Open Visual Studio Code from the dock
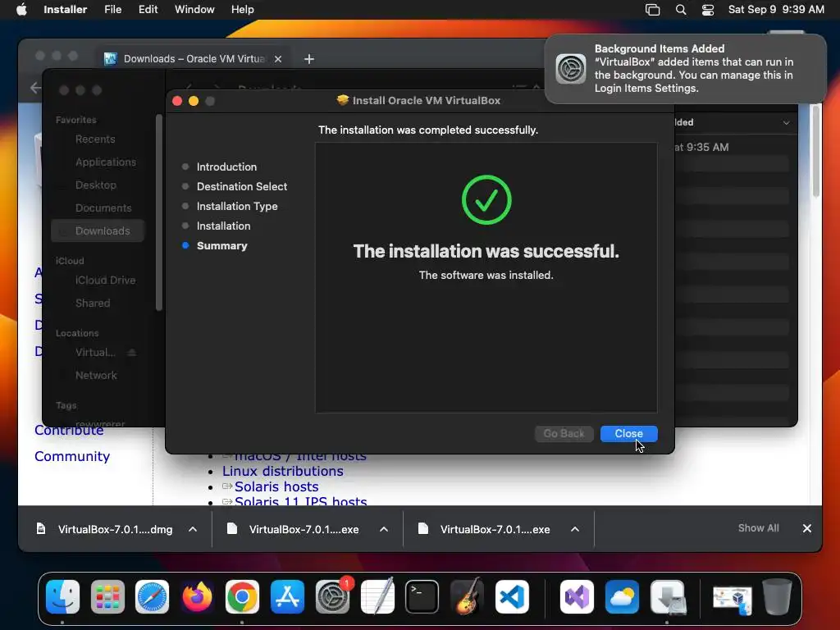Screen dimensions: 840x630 512,596
